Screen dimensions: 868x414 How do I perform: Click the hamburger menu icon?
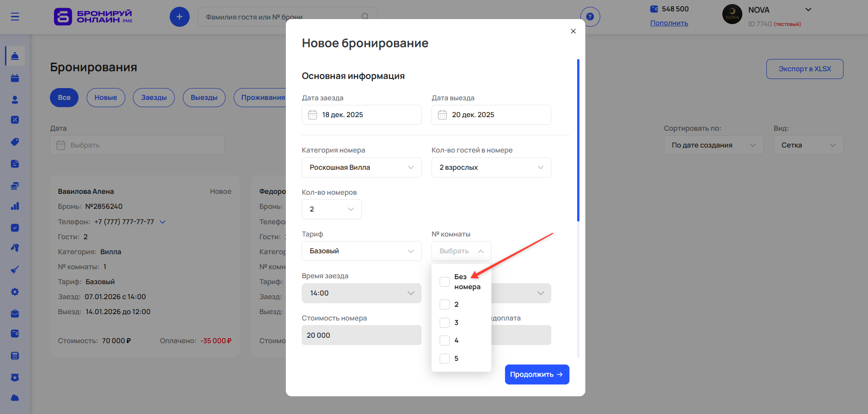pos(15,17)
